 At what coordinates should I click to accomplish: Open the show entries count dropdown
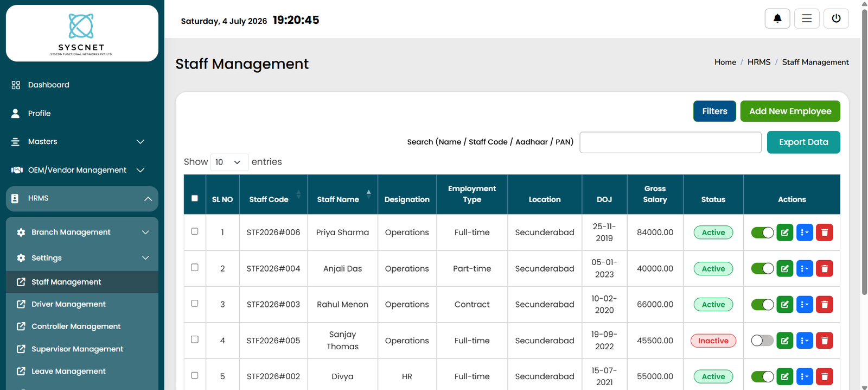coord(229,162)
